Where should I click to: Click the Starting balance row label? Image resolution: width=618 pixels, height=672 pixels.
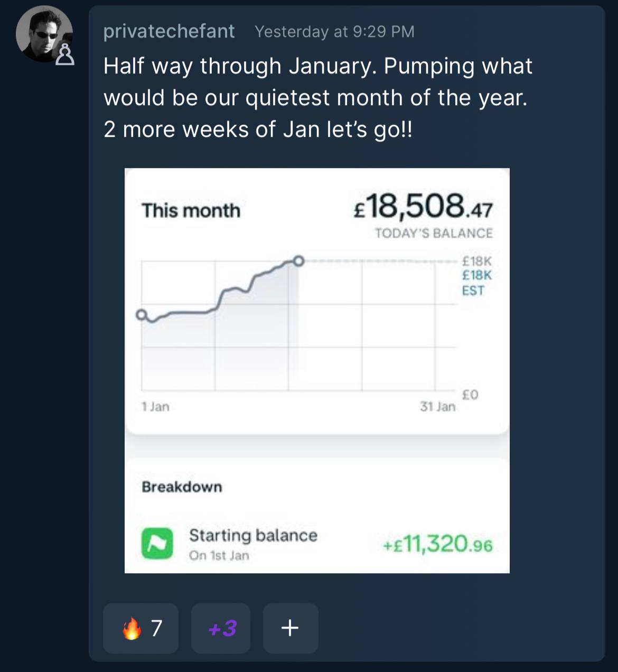click(x=253, y=536)
